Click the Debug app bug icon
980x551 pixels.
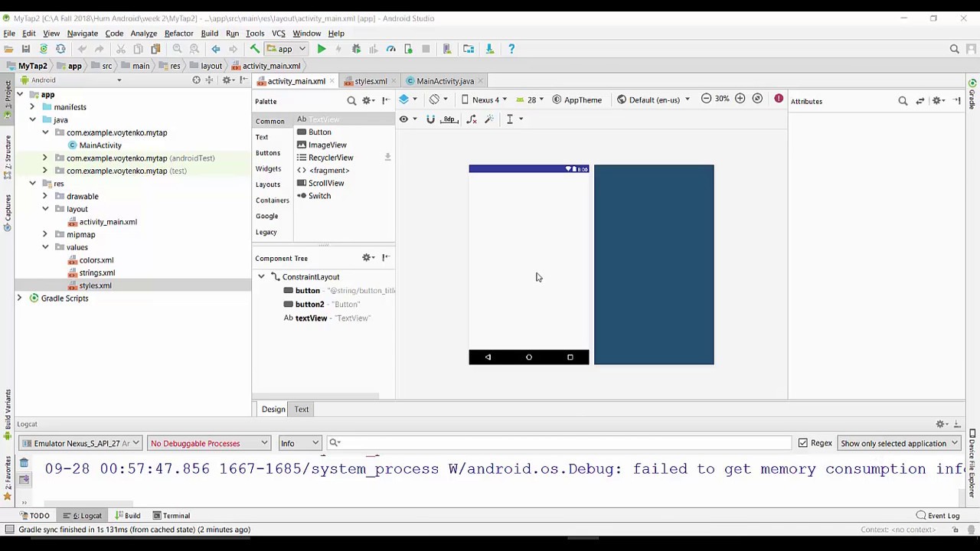pyautogui.click(x=356, y=49)
